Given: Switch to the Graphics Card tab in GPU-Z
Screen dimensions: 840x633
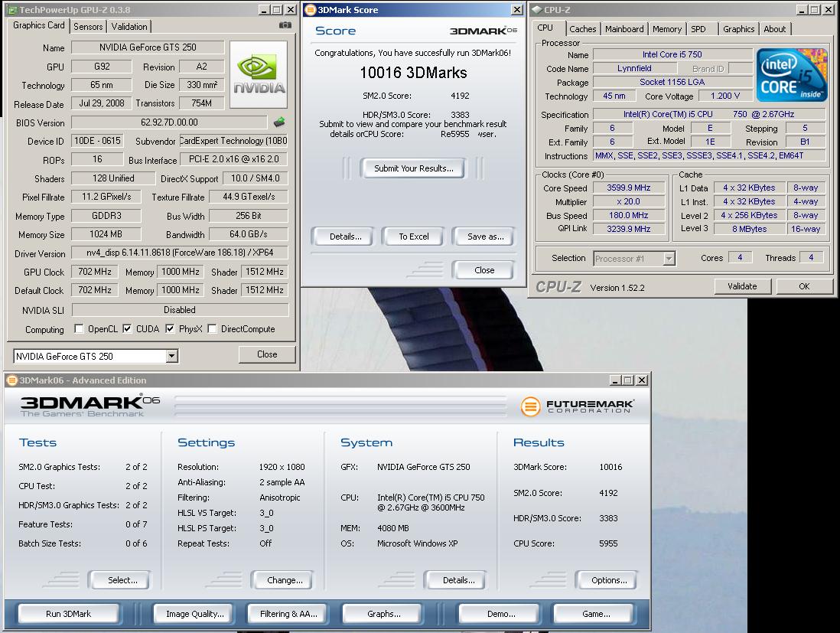Looking at the screenshot, I should pos(38,25).
